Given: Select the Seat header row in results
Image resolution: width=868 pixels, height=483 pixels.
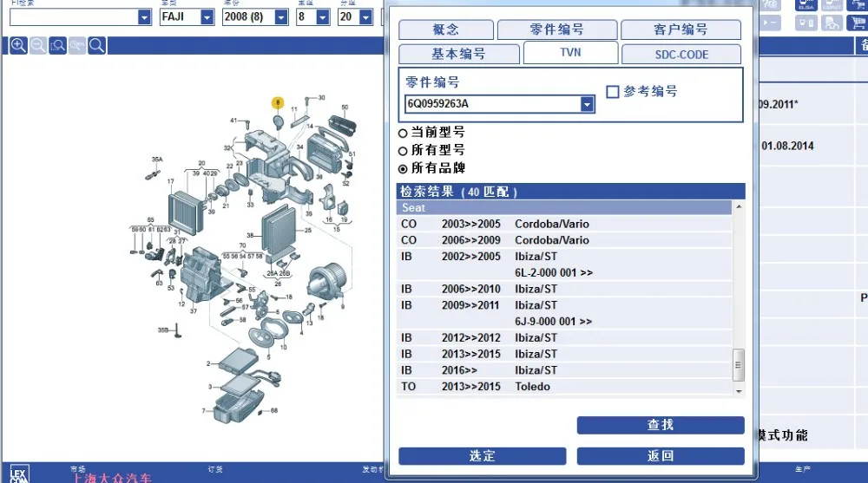Looking at the screenshot, I should (564, 207).
